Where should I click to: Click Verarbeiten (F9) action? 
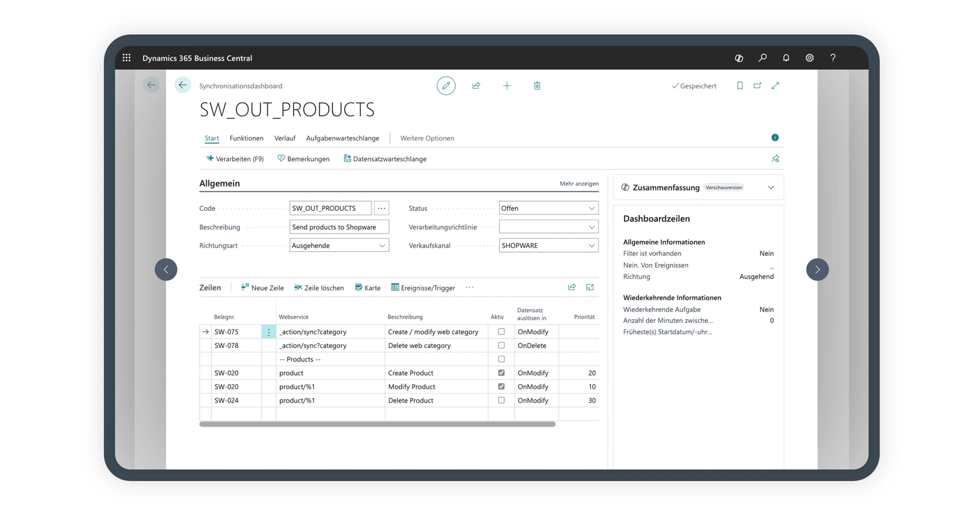pos(235,159)
